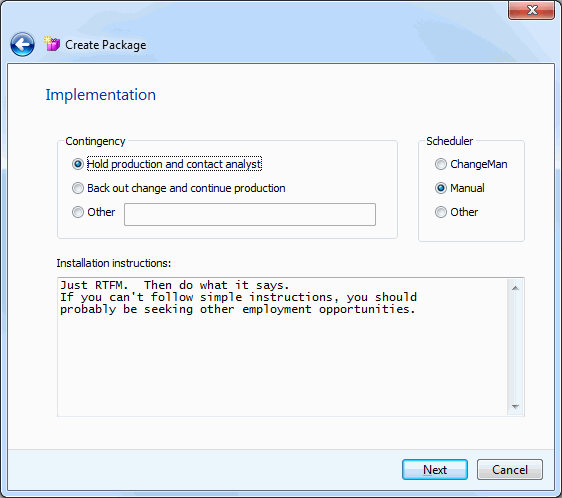
Task: Close the dialog with the red X
Action: (x=532, y=10)
